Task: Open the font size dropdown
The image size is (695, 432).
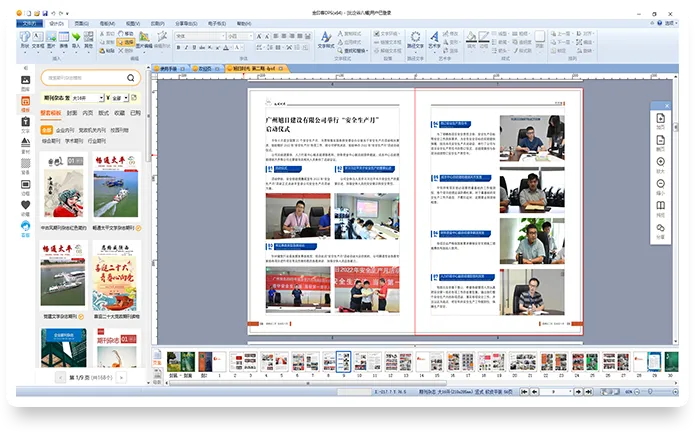Action: tap(251, 35)
